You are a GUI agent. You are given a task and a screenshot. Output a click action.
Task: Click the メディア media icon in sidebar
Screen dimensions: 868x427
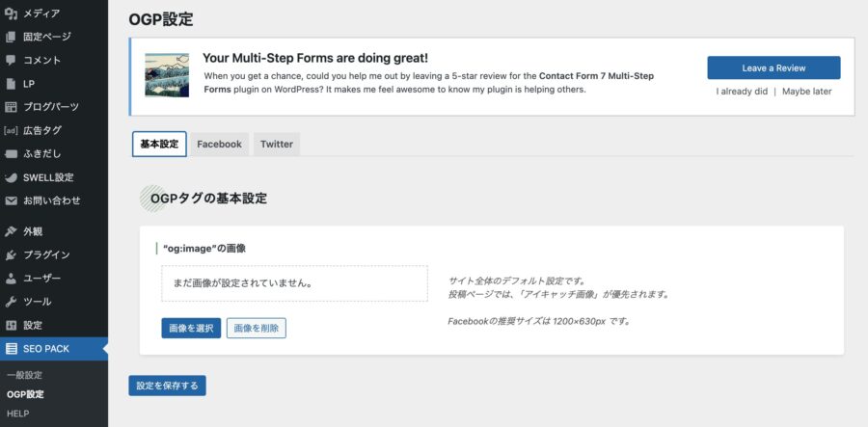(11, 13)
